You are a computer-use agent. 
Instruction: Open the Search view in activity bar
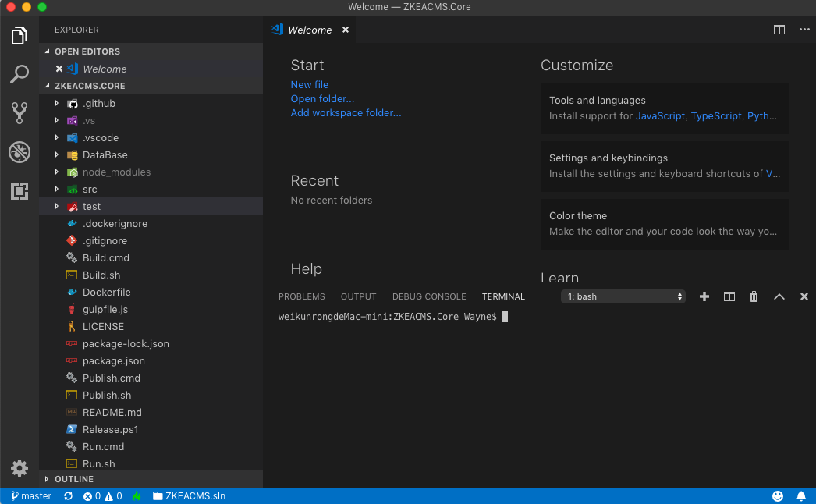[20, 74]
